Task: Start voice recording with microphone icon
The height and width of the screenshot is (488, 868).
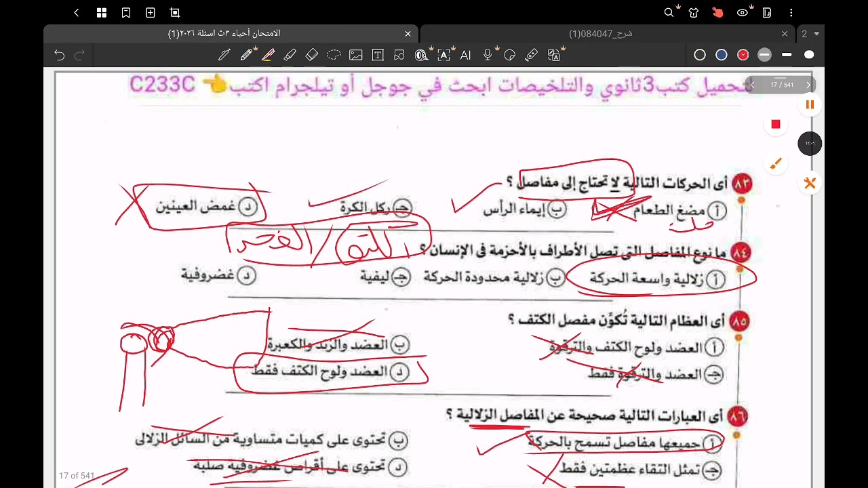Action: pos(488,55)
